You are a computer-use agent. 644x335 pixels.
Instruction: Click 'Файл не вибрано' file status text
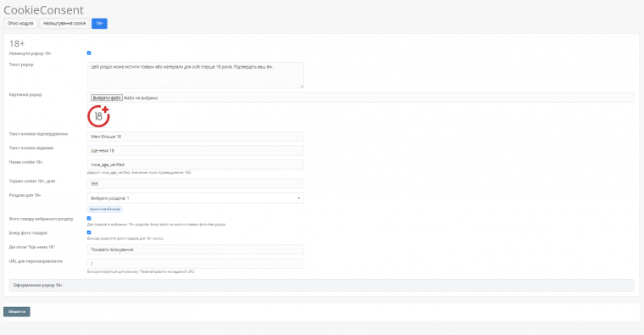tap(141, 98)
